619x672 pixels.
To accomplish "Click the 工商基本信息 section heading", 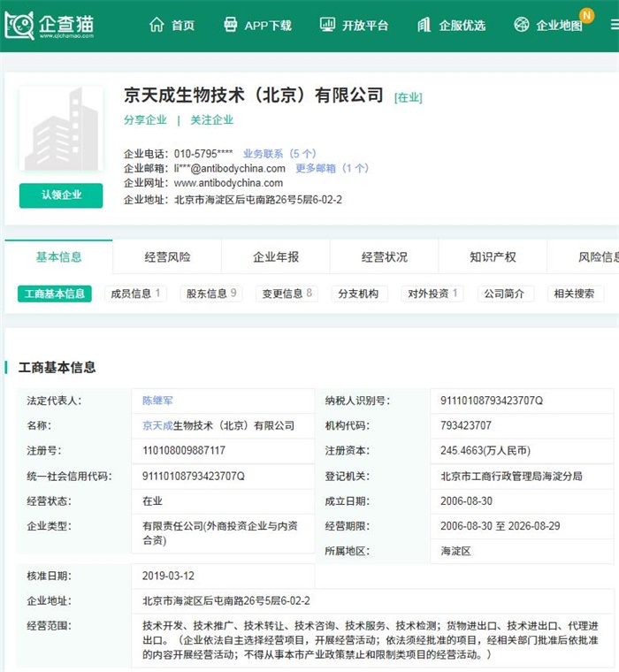I will 57,367.
